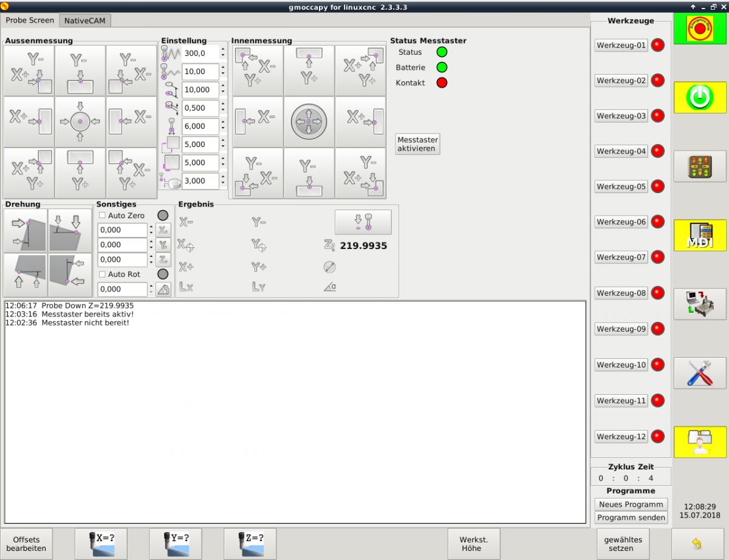Set Z zero button in Sonstiges
Screen dimensions: 729x560
[x=163, y=259]
